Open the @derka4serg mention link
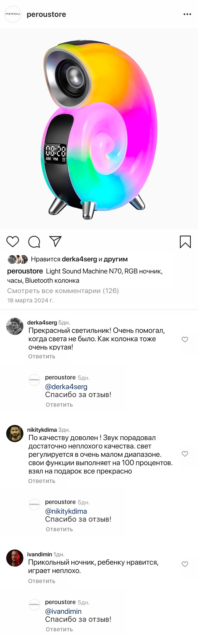The image size is (198, 644). tap(66, 387)
